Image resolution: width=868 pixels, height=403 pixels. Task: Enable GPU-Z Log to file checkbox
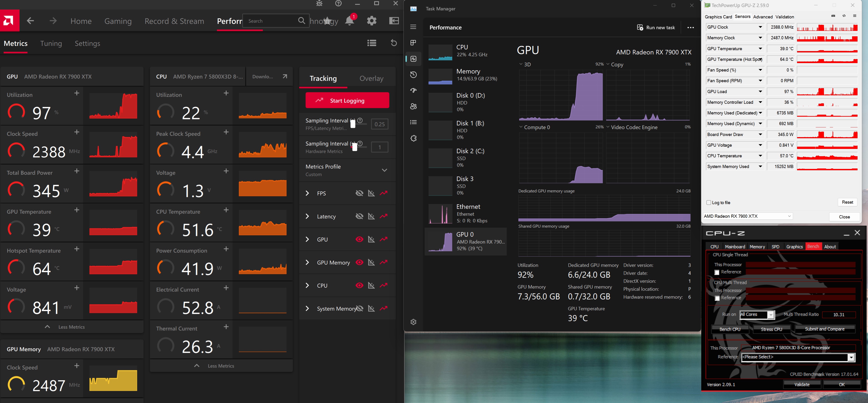(709, 203)
